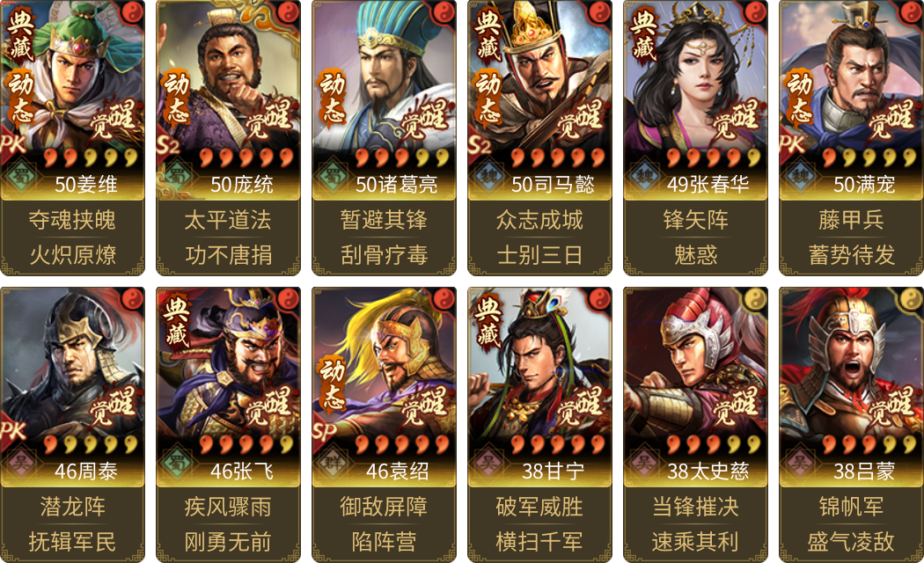Viewport: 924px width, 563px height.
Task: Click the 吴 faction badge beside 周泰
Action: click(x=21, y=463)
